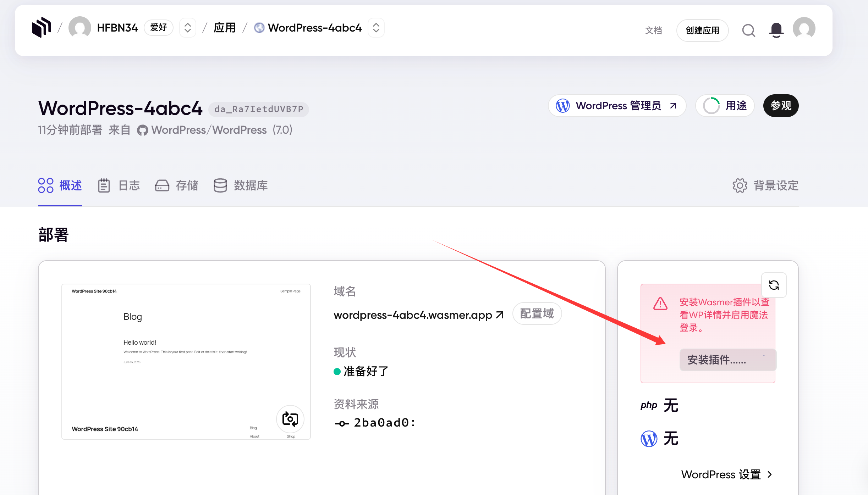Switch to the 日志 logs tab
868x495 pixels.
coord(119,185)
